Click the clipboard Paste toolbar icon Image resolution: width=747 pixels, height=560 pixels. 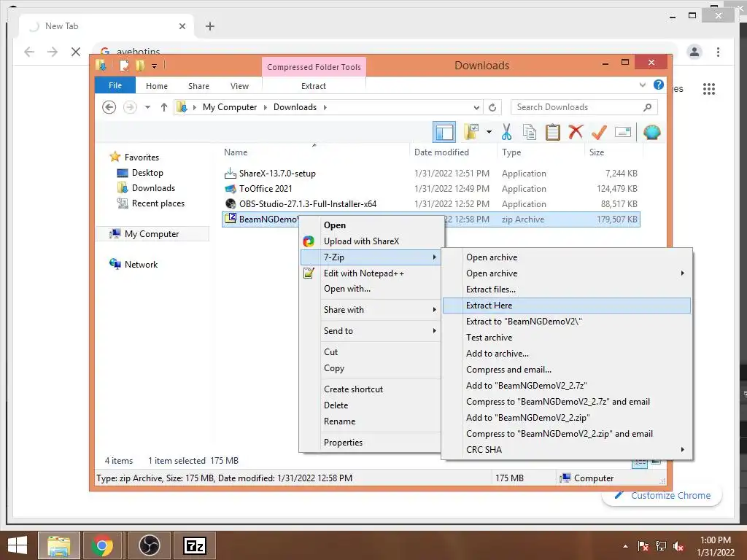tap(553, 132)
